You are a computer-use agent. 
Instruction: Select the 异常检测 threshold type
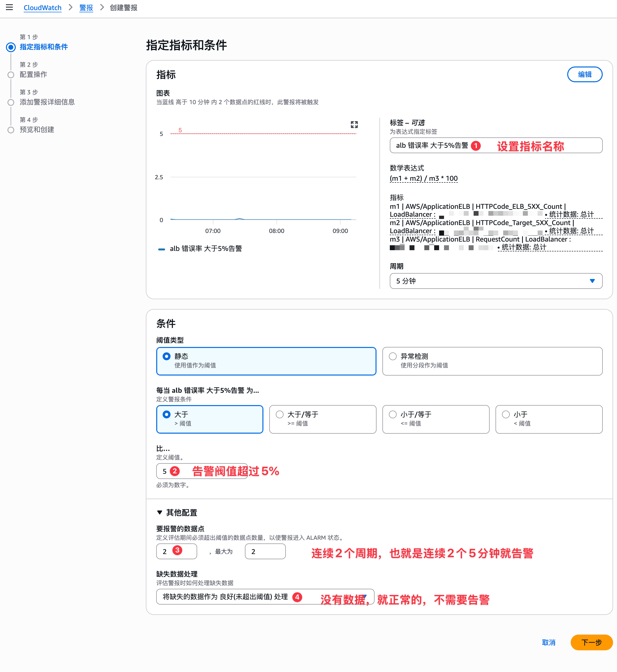tap(393, 356)
